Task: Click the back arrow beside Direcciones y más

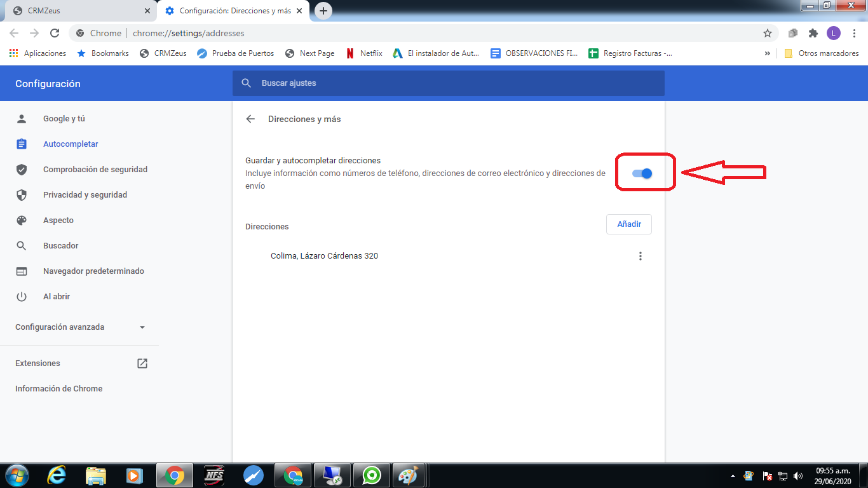Action: coord(250,119)
